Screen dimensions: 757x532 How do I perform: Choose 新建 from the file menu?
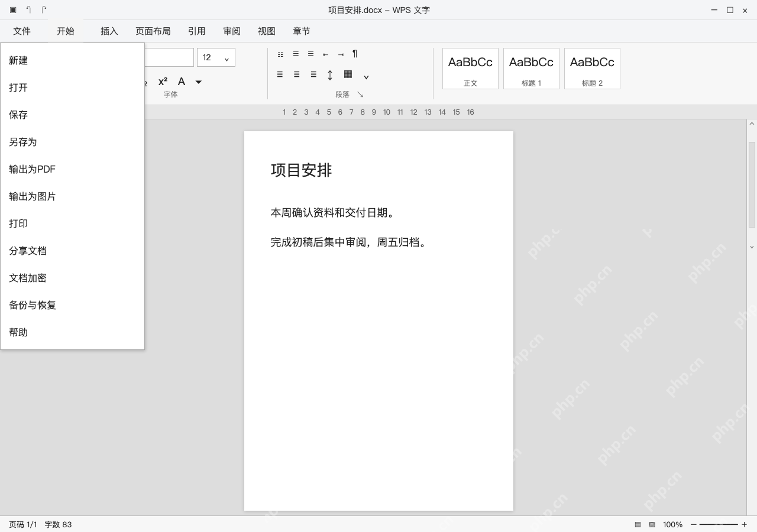72,60
